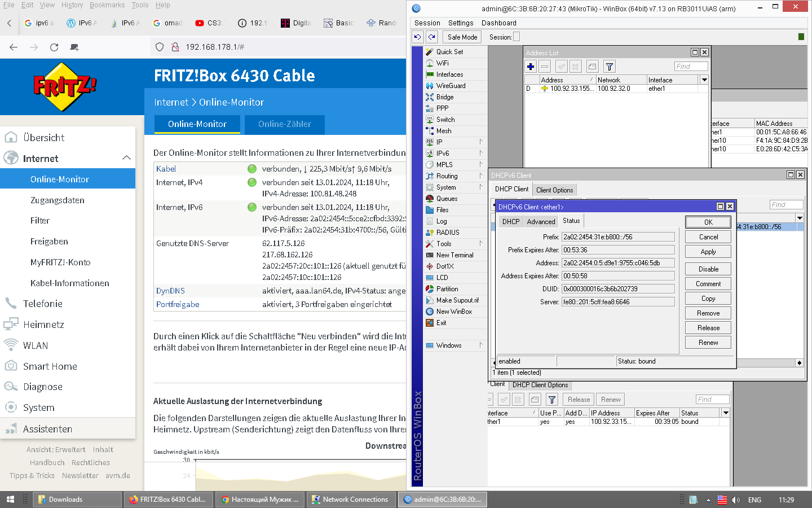Viewport: 812px width, 508px height.
Task: Expand the IPv6 submenu in the WinBox sidebar
Action: tap(480, 154)
